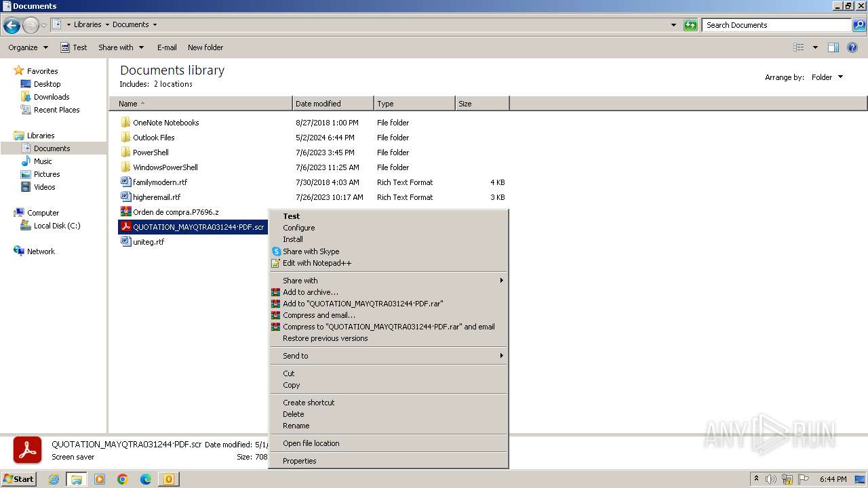
Task: Select the Outlook Files folder icon
Action: pos(125,138)
